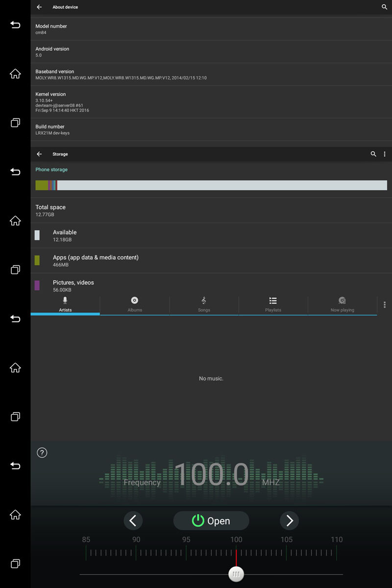
Task: Switch to the Albums tab
Action: pos(135,304)
